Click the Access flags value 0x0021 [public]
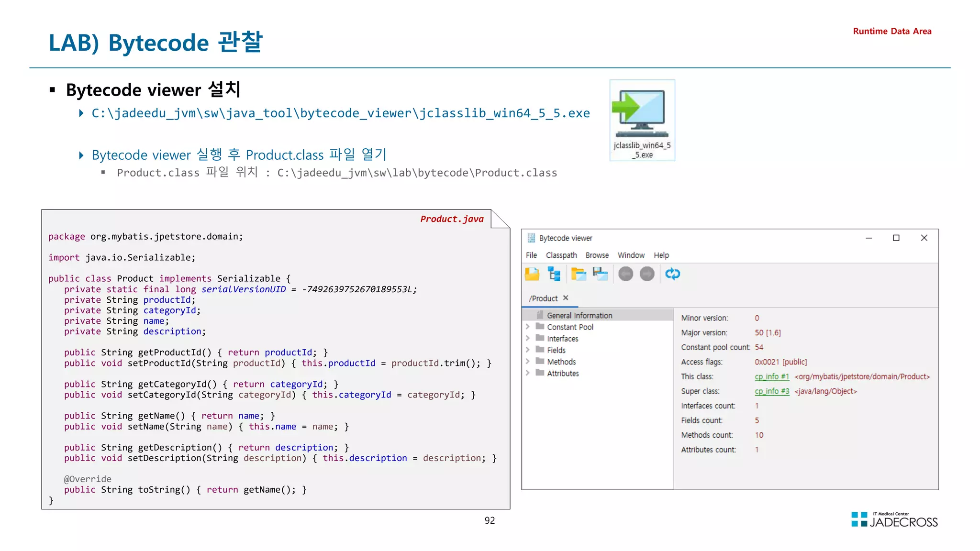This screenshot has width=980, height=551. click(781, 362)
